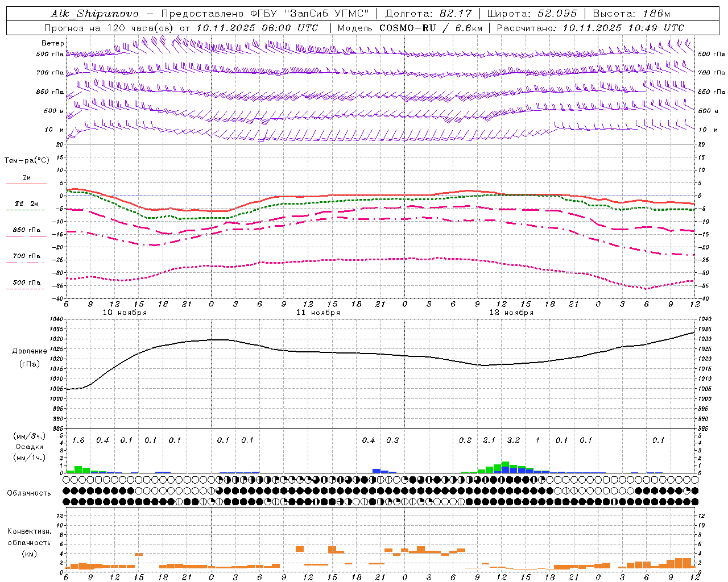Click the '3.2' three-hour precipitation value

tap(514, 440)
